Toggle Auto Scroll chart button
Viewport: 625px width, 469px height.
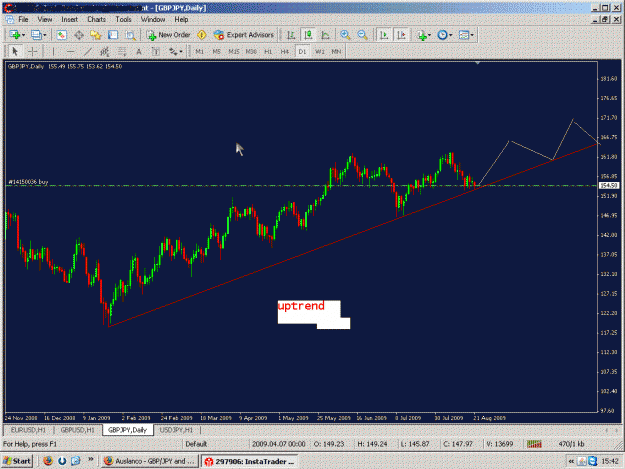click(x=384, y=35)
